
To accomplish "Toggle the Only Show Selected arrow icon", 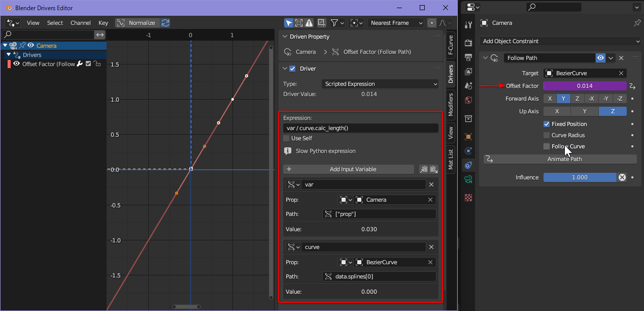I will (288, 23).
